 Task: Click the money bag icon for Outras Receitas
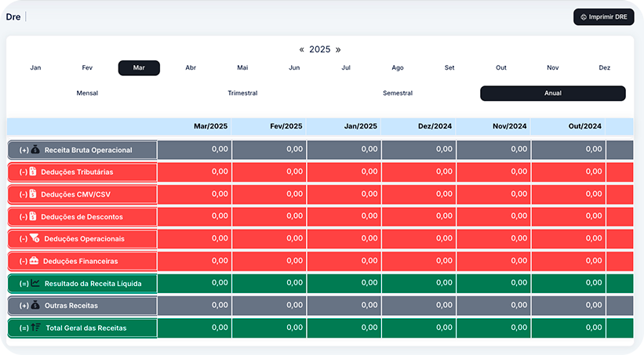35,305
